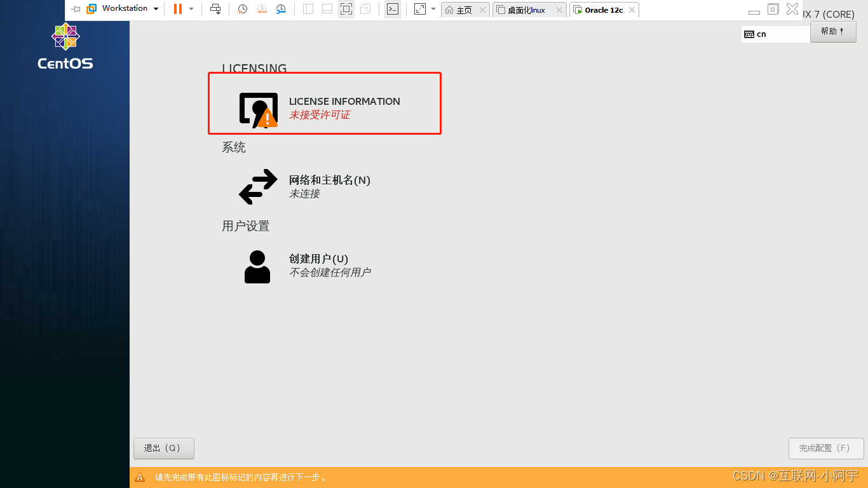Click the cn keyboard layout indicator
This screenshot has height=488, width=868.
point(775,34)
